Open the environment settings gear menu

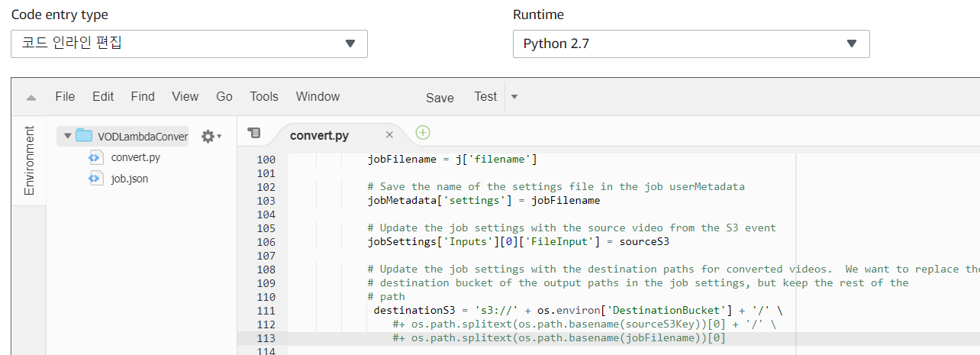coord(211,136)
